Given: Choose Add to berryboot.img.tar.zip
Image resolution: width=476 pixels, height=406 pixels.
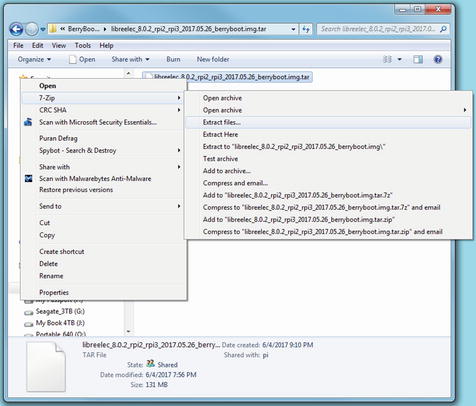Looking at the screenshot, I should point(328,220).
